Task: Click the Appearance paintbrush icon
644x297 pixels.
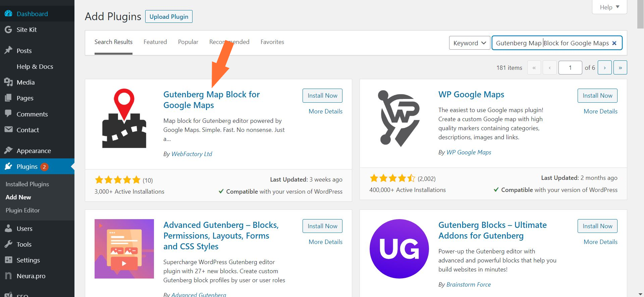Action: 8,151
